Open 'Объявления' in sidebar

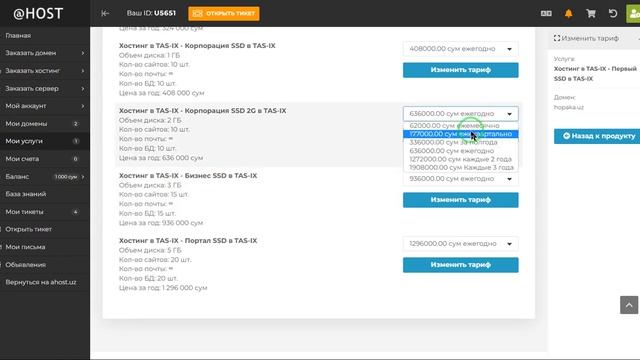(45, 264)
